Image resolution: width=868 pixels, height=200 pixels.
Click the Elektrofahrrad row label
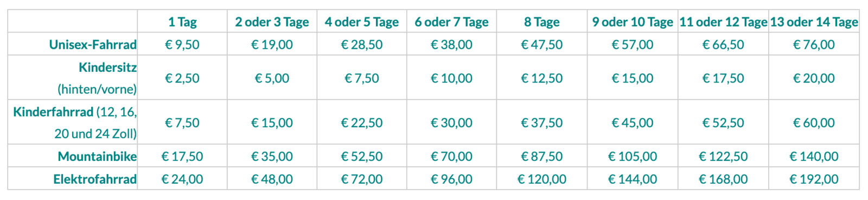95,179
